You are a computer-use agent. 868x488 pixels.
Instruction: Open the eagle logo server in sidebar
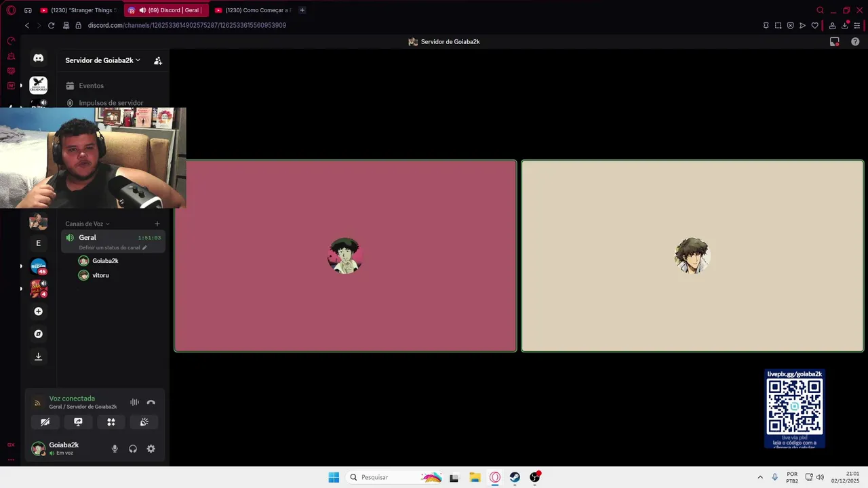pos(39,85)
